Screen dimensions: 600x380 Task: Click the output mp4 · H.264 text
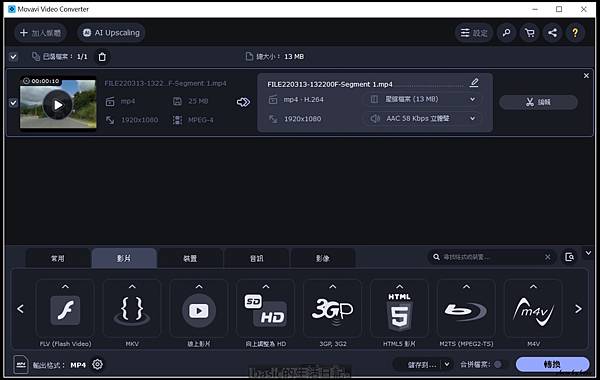point(303,99)
